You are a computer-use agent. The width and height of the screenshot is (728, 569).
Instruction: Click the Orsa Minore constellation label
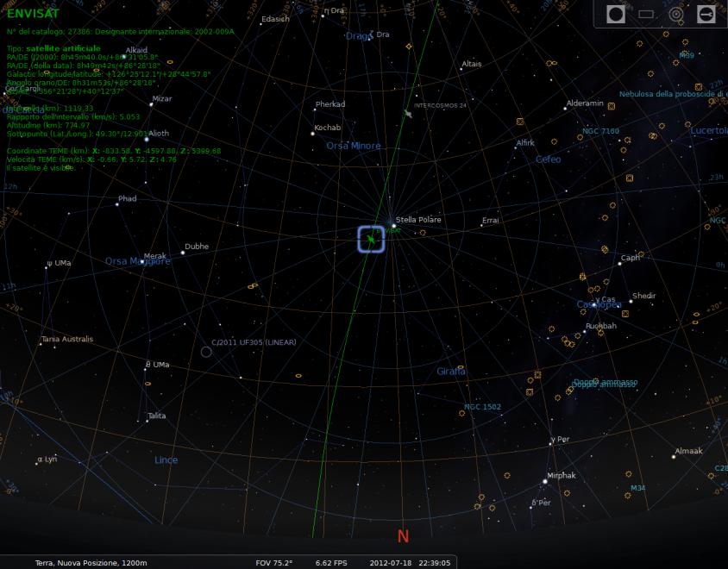pyautogui.click(x=354, y=146)
